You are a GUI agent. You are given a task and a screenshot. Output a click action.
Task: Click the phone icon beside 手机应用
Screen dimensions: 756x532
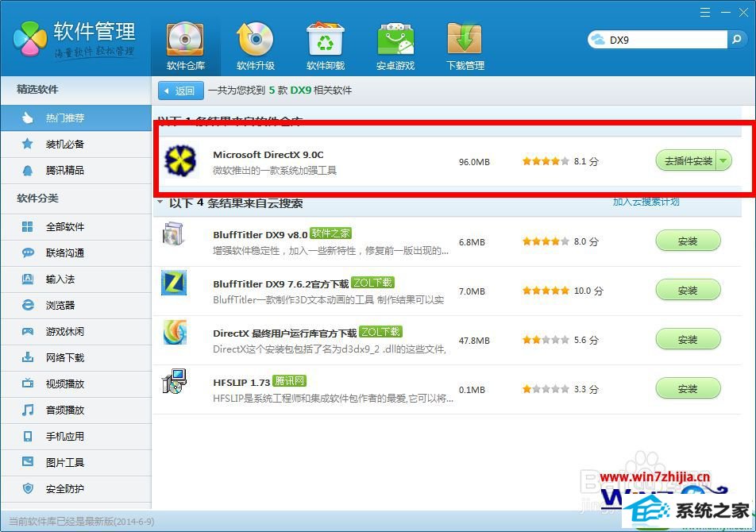pos(28,436)
